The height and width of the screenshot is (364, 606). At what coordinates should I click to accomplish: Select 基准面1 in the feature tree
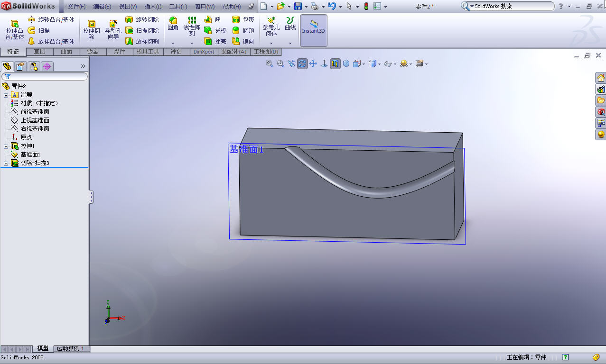[x=26, y=155]
